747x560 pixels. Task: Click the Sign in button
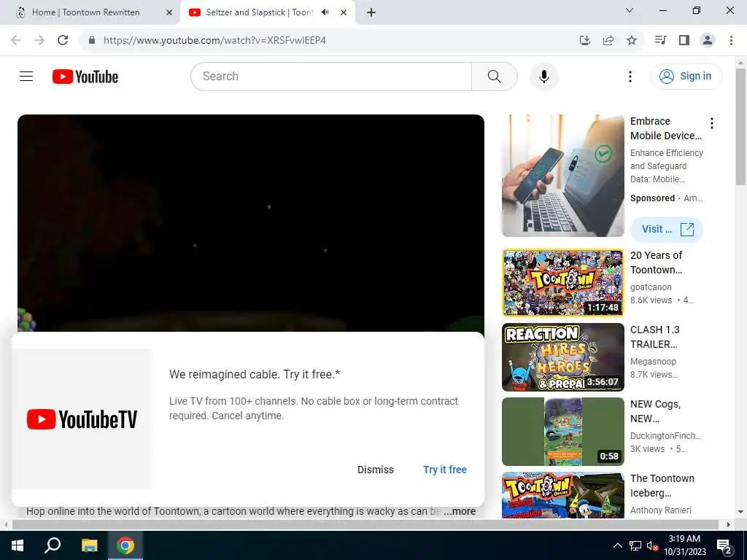(686, 76)
